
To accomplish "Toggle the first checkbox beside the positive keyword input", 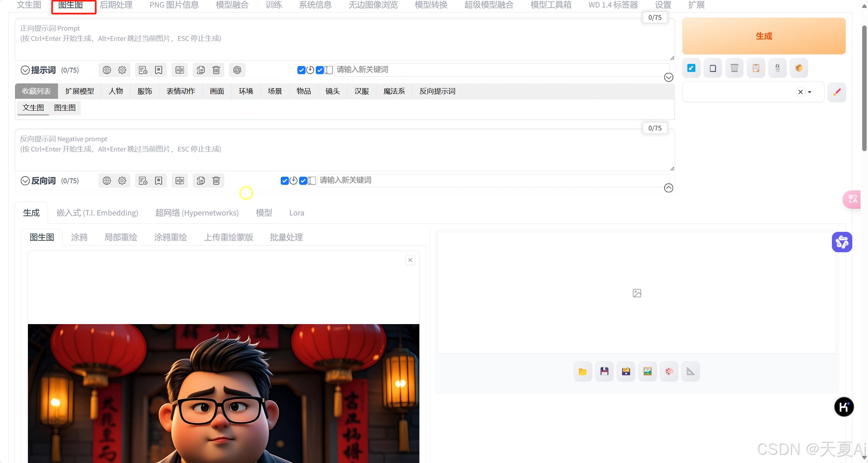I will (x=301, y=70).
